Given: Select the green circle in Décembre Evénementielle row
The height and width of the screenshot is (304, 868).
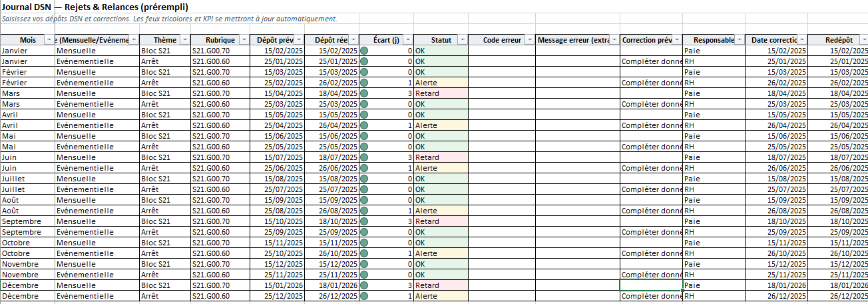Looking at the screenshot, I should click(364, 296).
